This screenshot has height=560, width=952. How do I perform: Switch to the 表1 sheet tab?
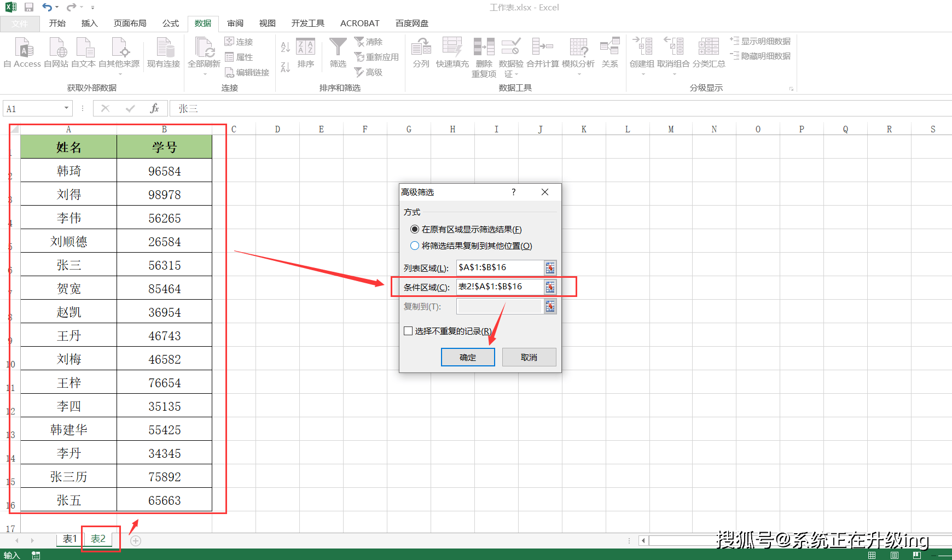(69, 539)
